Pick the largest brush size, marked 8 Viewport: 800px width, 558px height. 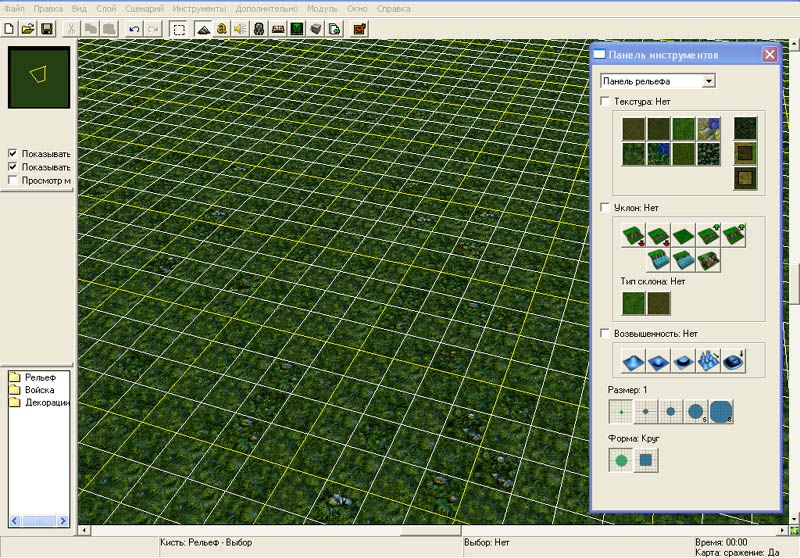(722, 411)
